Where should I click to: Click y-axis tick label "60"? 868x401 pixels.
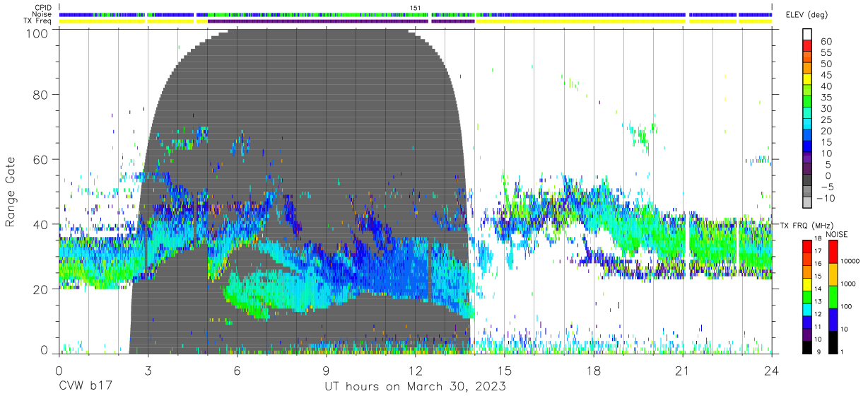(41, 159)
